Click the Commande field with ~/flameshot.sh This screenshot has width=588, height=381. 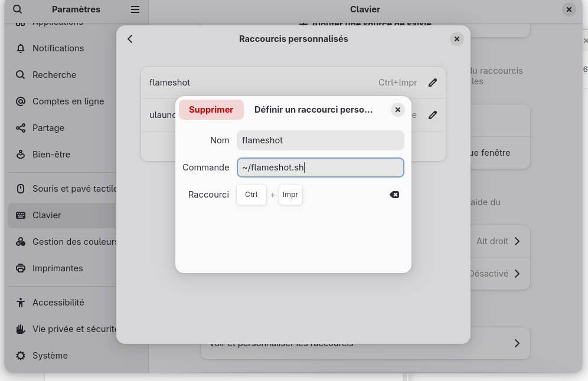[x=320, y=167]
